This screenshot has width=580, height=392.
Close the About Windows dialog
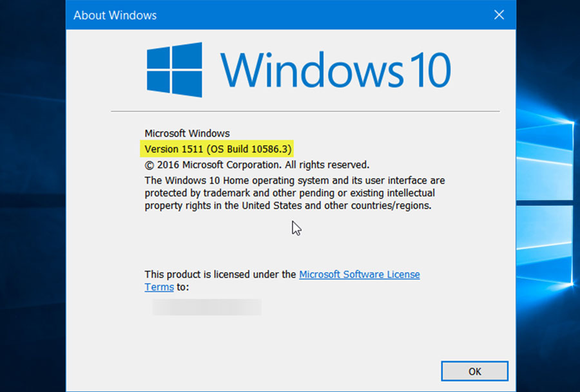[x=499, y=15]
